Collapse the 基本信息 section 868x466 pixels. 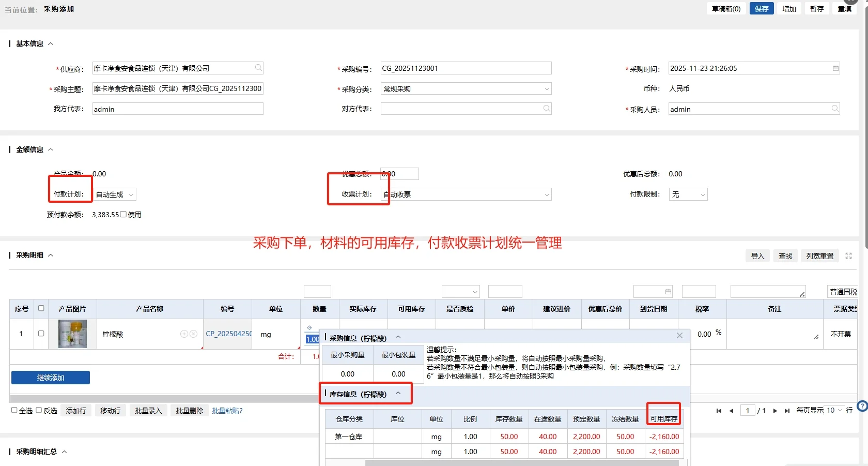[x=51, y=43]
